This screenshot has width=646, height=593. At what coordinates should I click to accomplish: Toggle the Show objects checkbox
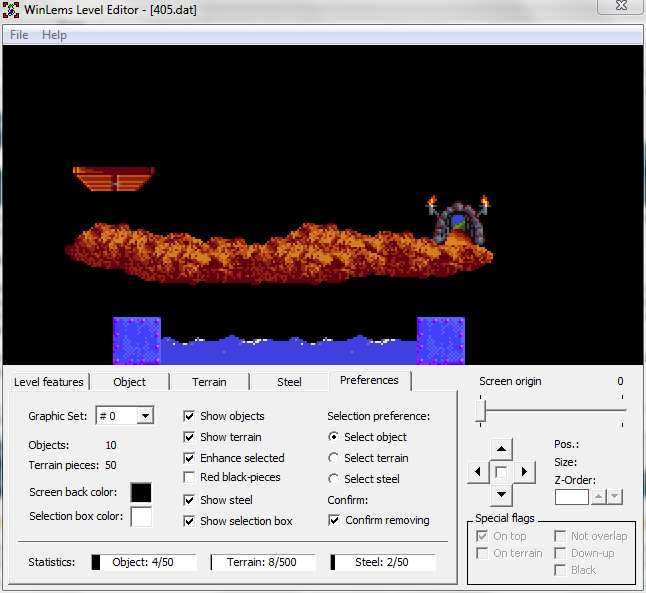[189, 416]
